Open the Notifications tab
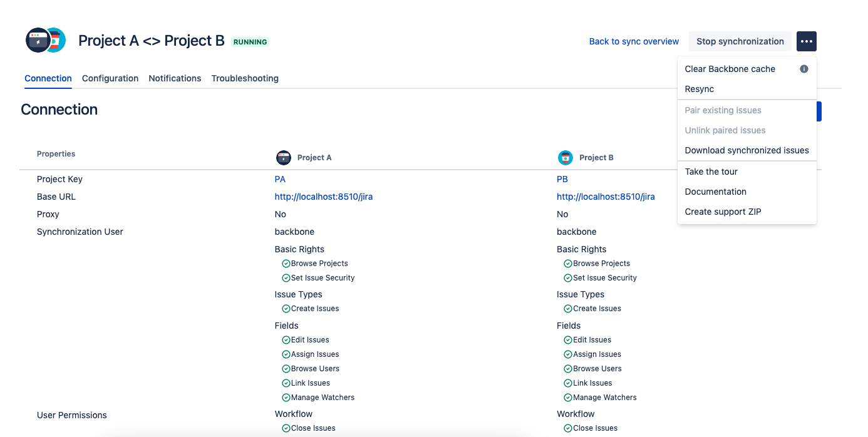Viewport: 868px width, 437px height. coord(175,78)
